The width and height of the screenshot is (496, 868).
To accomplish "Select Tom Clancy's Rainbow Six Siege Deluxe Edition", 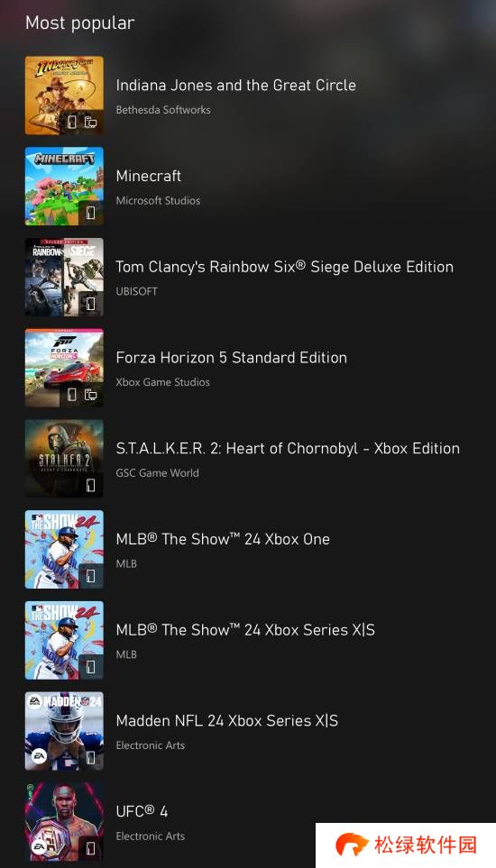I will (285, 267).
